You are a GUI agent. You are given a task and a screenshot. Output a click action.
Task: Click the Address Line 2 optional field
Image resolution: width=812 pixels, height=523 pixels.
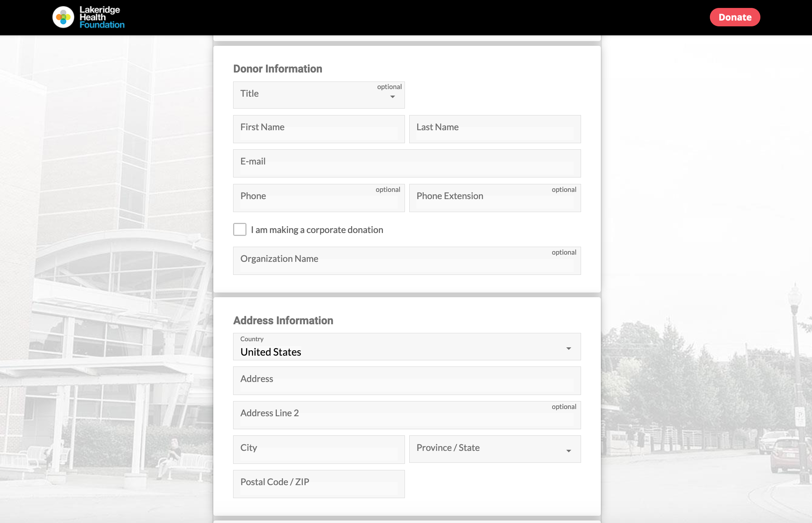(x=407, y=412)
